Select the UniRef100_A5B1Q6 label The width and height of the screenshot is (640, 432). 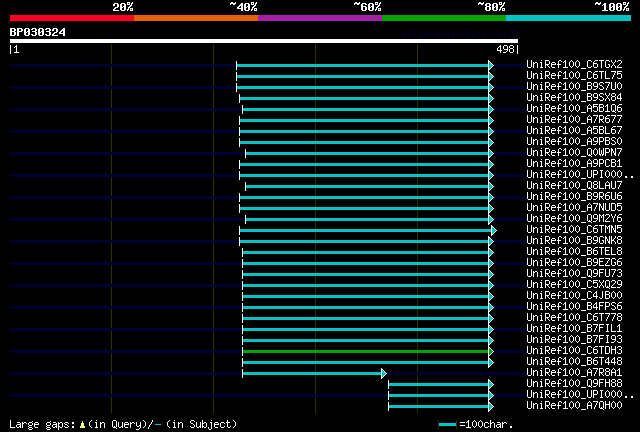(574, 109)
